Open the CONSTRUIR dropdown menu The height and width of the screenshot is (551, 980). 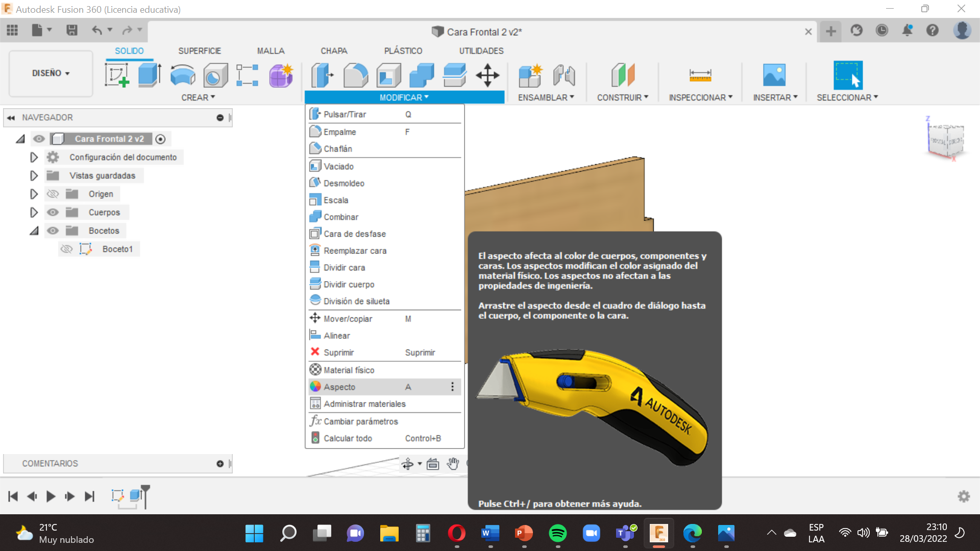[623, 97]
